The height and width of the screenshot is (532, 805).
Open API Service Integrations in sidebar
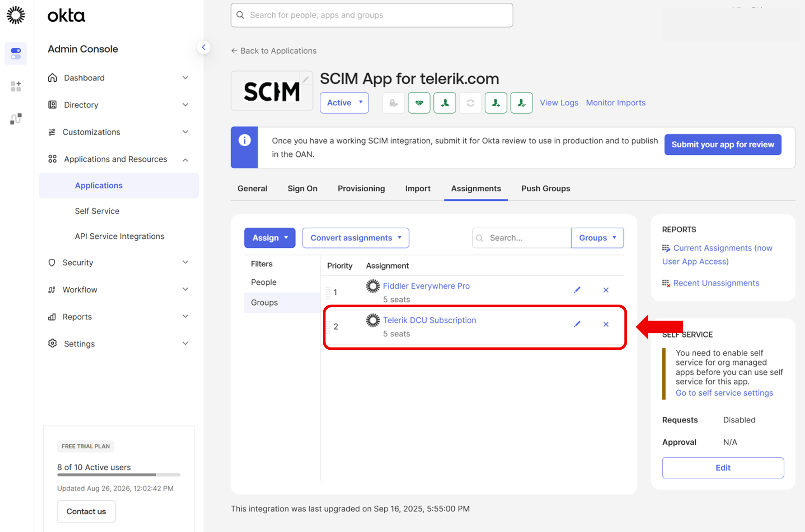click(120, 236)
